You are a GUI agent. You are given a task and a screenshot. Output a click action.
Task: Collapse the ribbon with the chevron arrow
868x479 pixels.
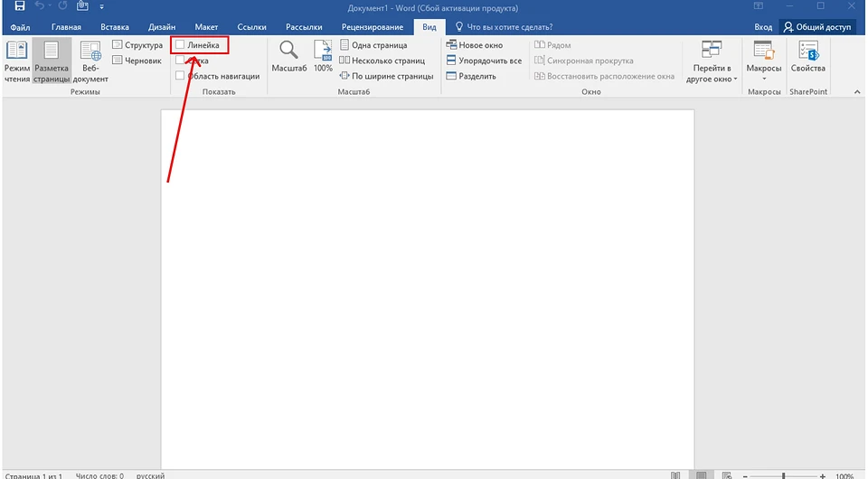click(856, 91)
